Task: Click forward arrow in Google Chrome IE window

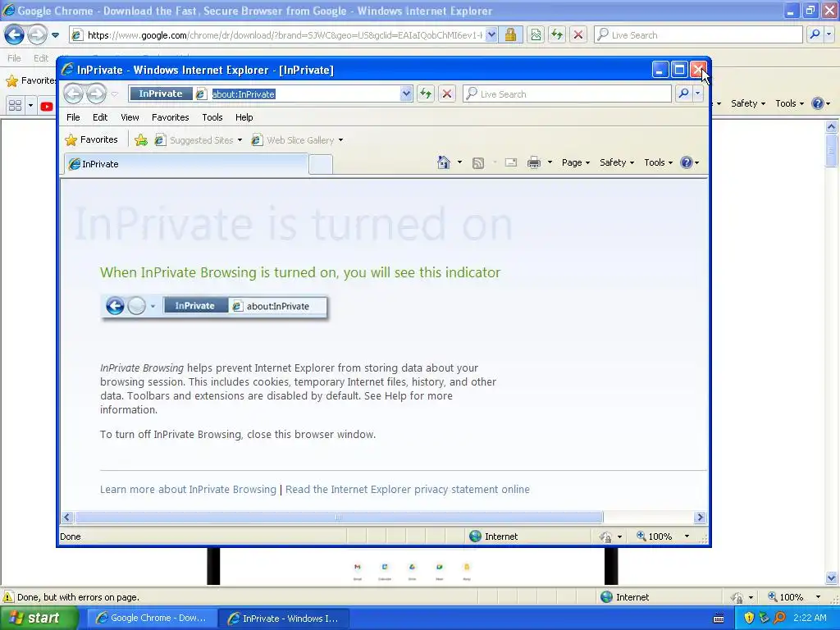Action: click(37, 34)
